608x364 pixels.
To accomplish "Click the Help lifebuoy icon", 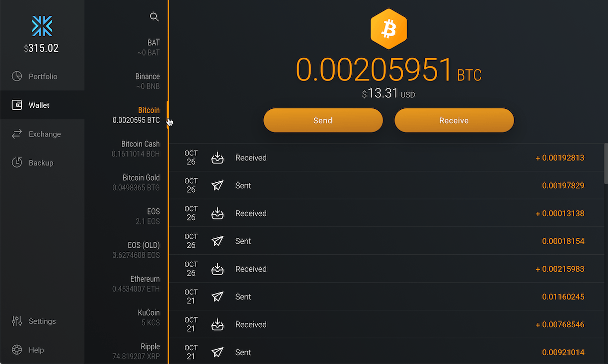I will click(17, 350).
